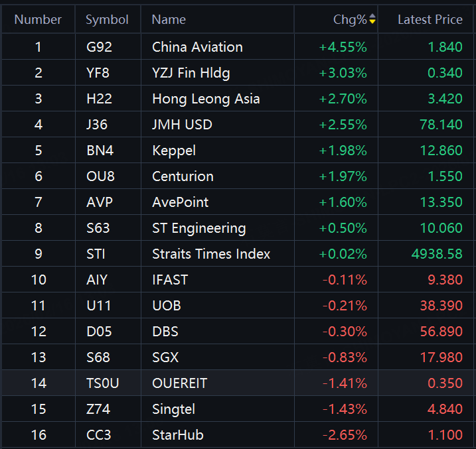Click the Chg% sort arrow icon
Screen dimensions: 476x449
point(372,20)
